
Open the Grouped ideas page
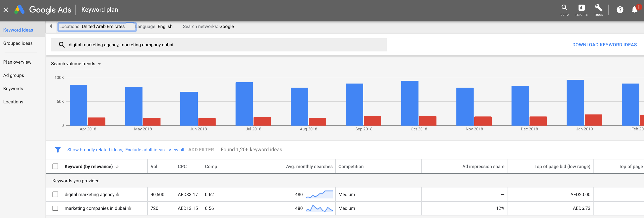pos(18,43)
